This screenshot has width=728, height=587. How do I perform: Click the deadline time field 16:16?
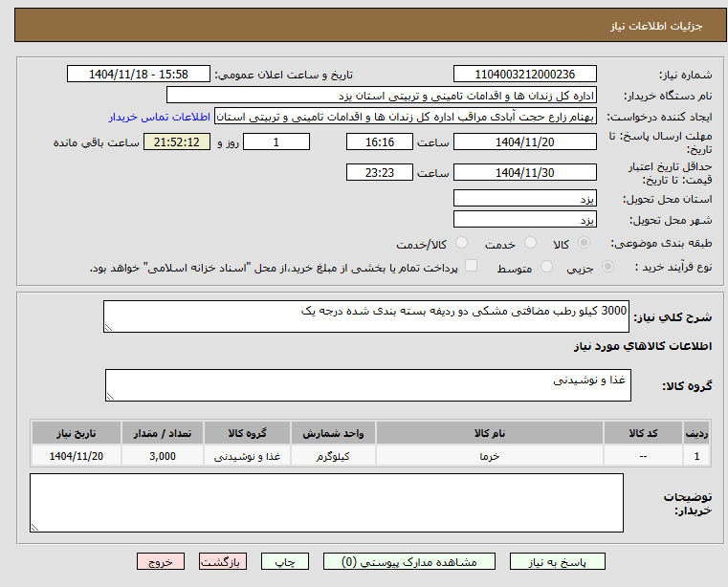[x=380, y=141]
